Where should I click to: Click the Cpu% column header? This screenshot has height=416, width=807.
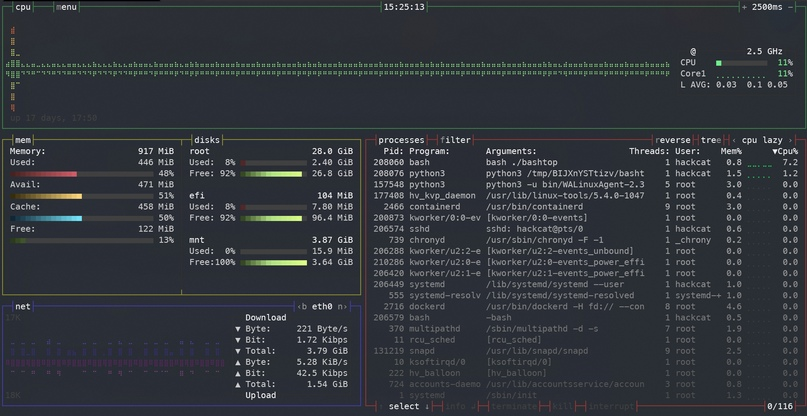[783, 151]
